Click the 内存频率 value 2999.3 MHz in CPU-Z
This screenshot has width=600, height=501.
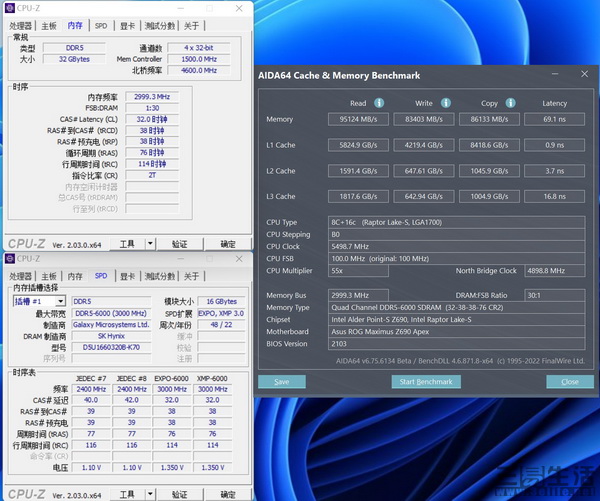pyautogui.click(x=152, y=97)
